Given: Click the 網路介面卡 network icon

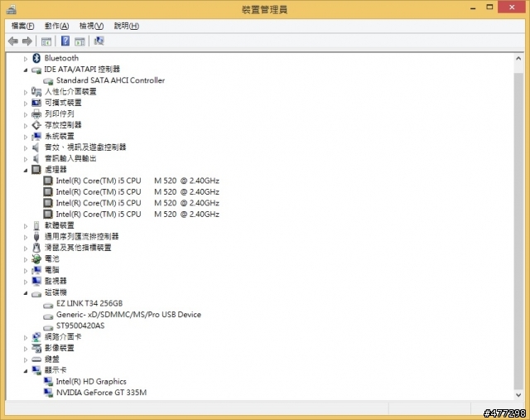Looking at the screenshot, I should pos(36,337).
